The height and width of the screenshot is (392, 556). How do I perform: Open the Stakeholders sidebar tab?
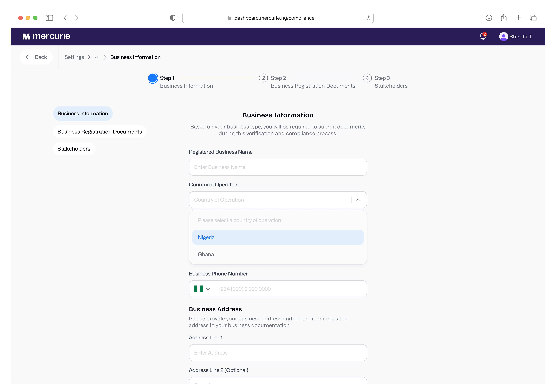tap(74, 149)
